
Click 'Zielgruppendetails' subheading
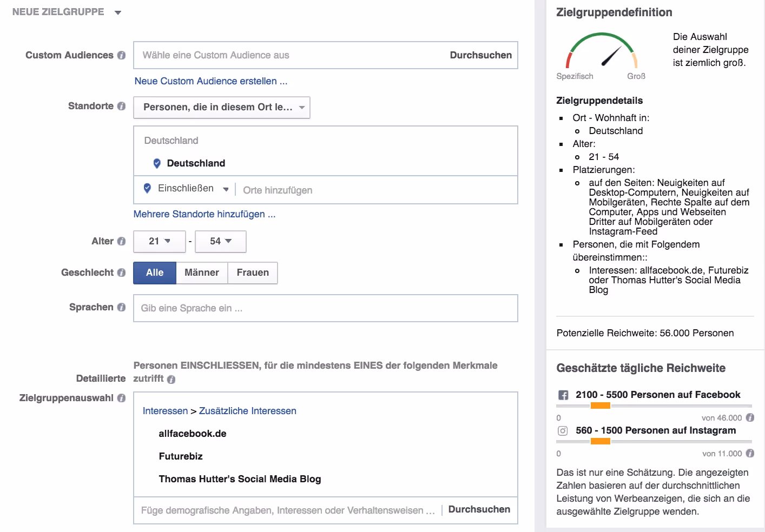599,101
